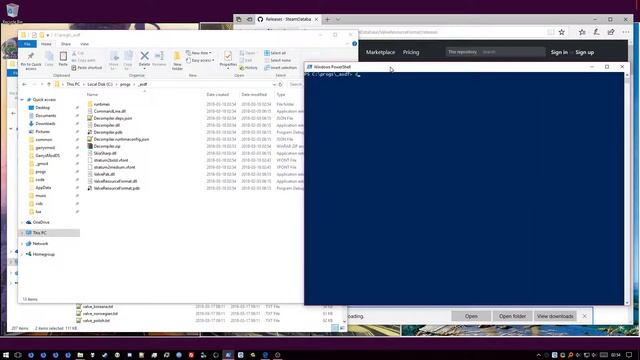Screen dimensions: 640x360
Task: Click Marketplace in GitHub header
Action: click(x=380, y=52)
